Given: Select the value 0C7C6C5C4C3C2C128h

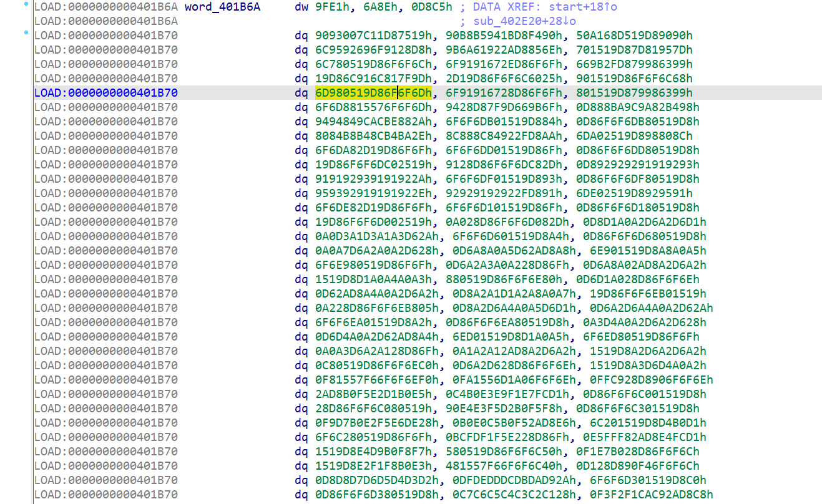Looking at the screenshot, I should 507,495.
